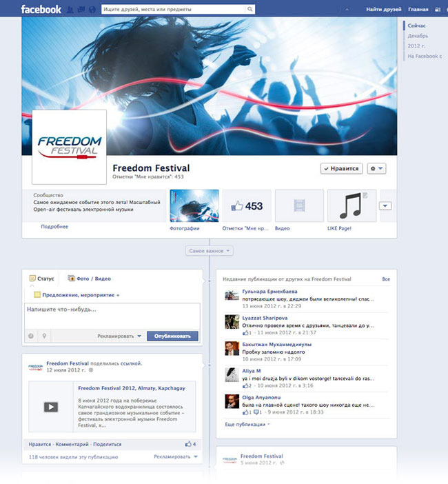Expand Еще публикации dropdown
Screen dimensions: 448x484
click(x=247, y=425)
